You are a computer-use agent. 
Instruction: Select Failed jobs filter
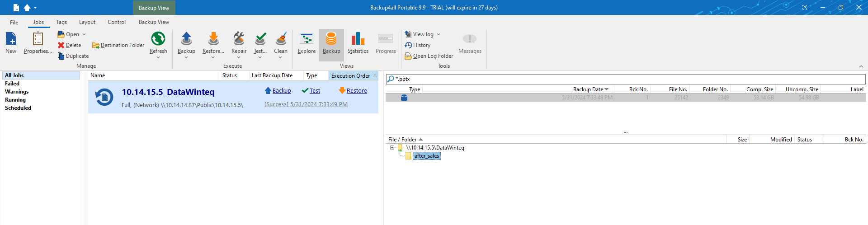12,84
